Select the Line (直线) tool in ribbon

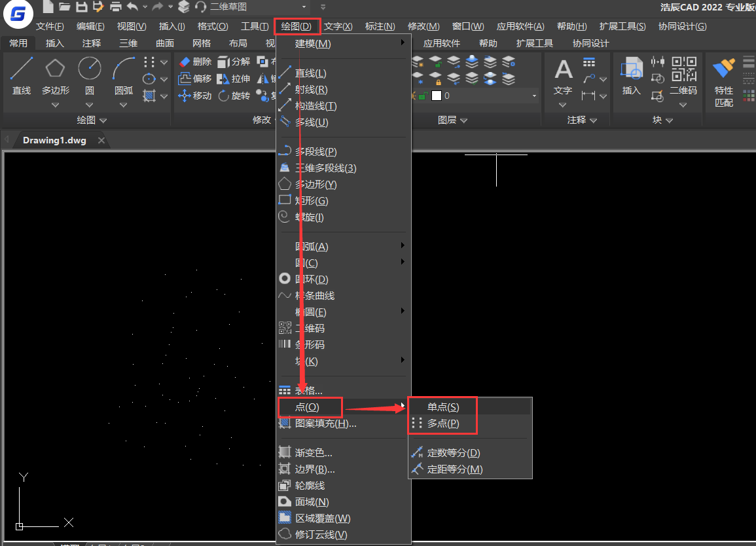tap(21, 76)
